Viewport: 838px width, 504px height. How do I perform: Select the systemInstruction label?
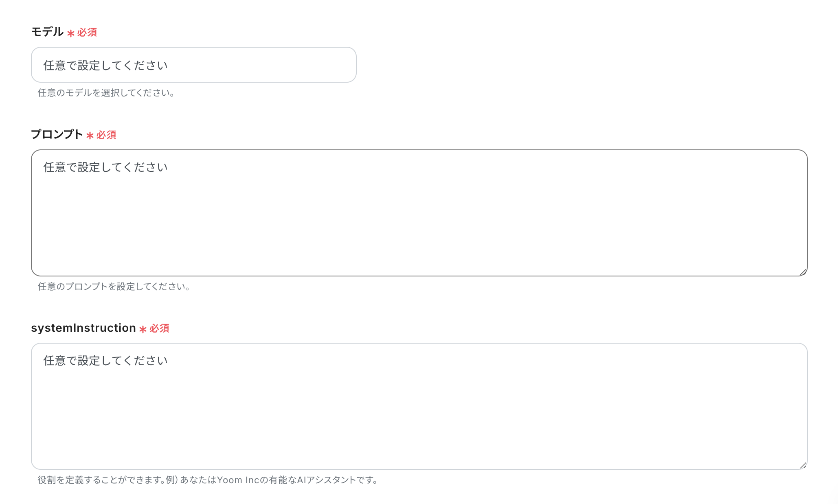point(84,328)
